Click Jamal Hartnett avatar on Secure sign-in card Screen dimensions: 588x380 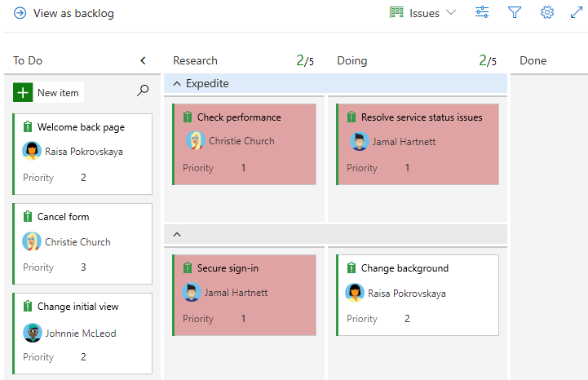pyautogui.click(x=192, y=292)
